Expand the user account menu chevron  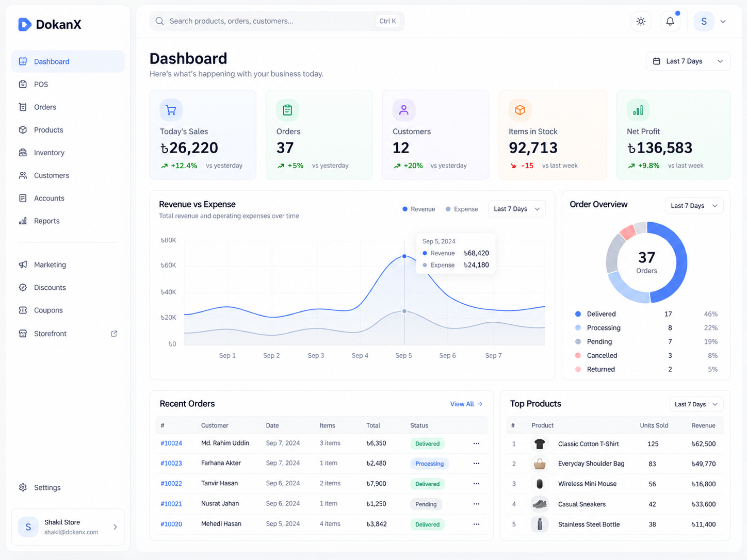(723, 22)
